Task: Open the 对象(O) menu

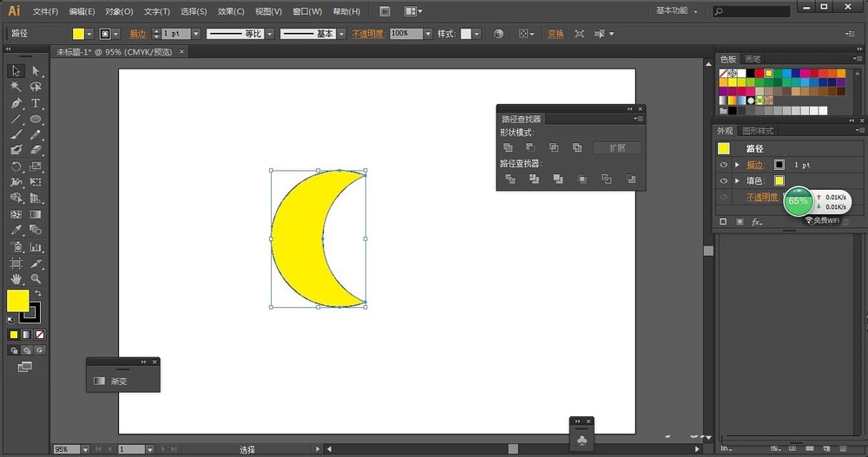Action: pos(119,11)
